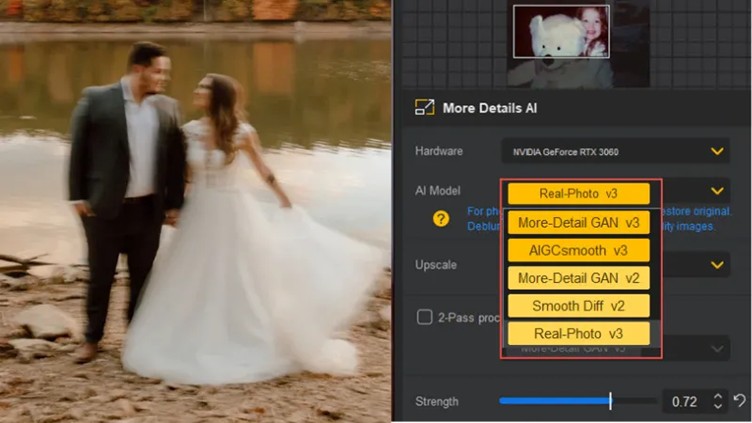The image size is (752, 423).
Task: Decrease Strength with the down stepper arrow
Action: (718, 406)
